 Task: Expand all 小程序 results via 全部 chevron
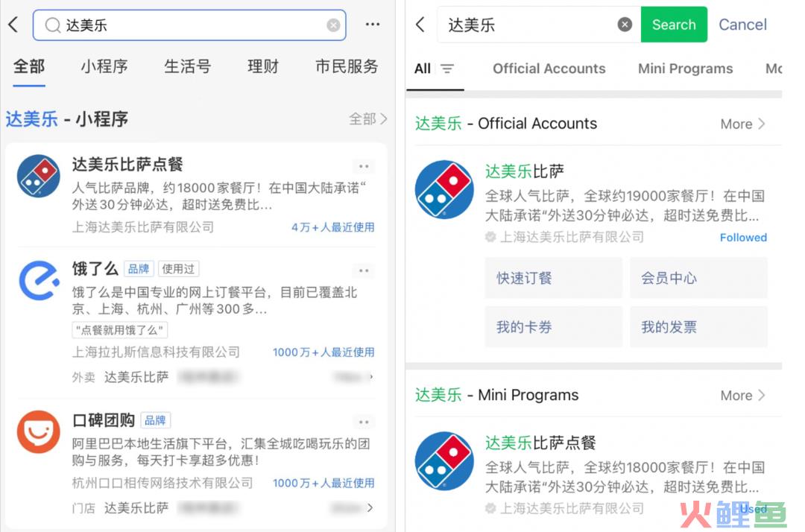[368, 119]
